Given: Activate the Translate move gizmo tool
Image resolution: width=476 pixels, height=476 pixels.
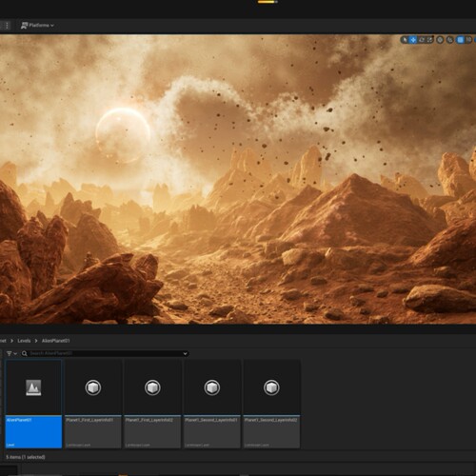Looking at the screenshot, I should click(413, 40).
